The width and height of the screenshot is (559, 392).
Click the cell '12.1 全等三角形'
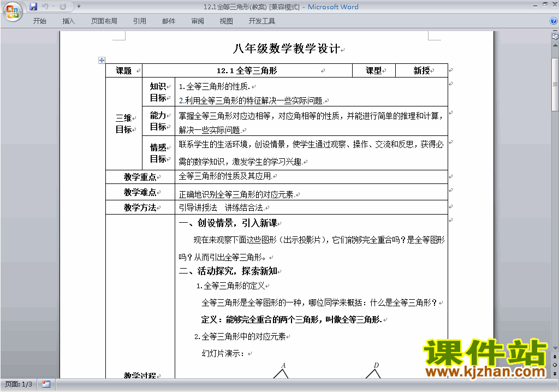click(x=247, y=70)
